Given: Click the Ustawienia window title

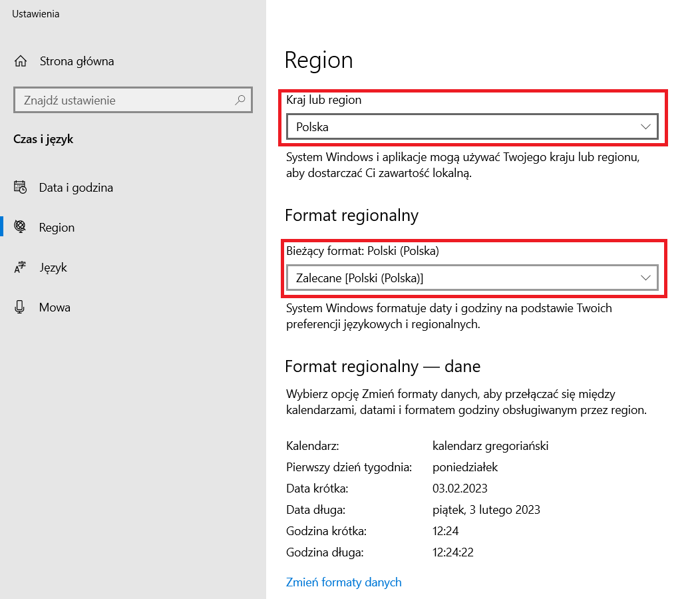Looking at the screenshot, I should 36,14.
